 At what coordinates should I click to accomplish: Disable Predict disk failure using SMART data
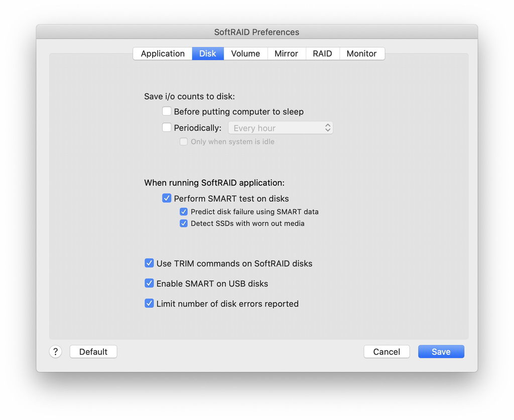coord(184,212)
